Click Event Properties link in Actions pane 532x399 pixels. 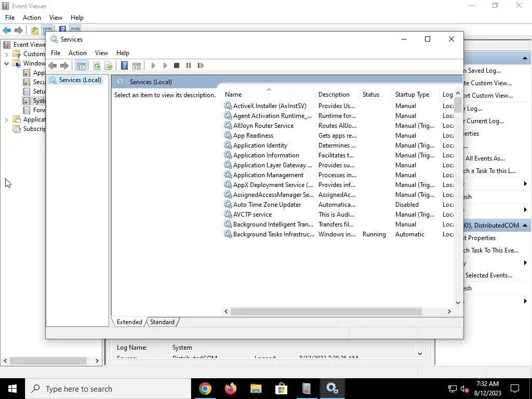click(x=481, y=238)
